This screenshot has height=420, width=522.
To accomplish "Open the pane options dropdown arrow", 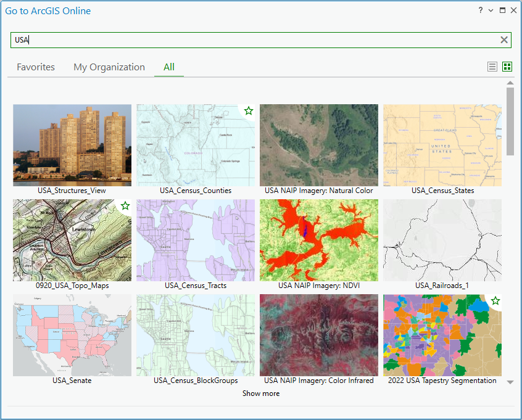I will [x=491, y=10].
